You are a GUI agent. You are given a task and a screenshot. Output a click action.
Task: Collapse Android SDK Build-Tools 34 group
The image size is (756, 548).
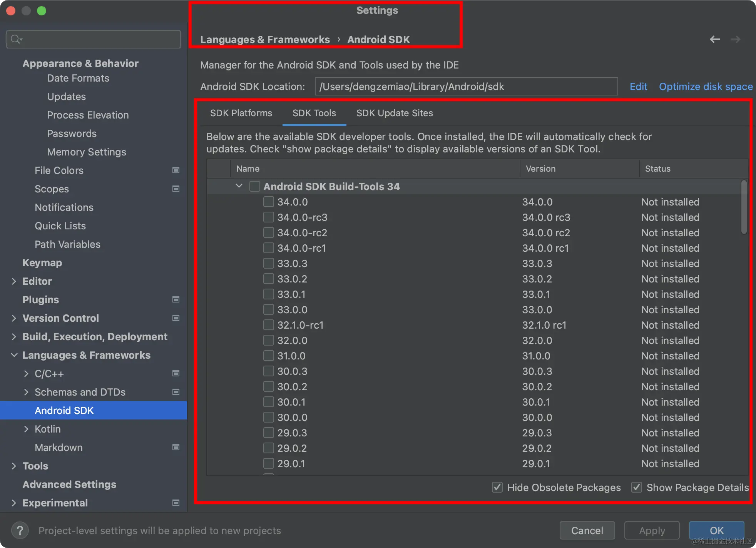[x=239, y=186]
